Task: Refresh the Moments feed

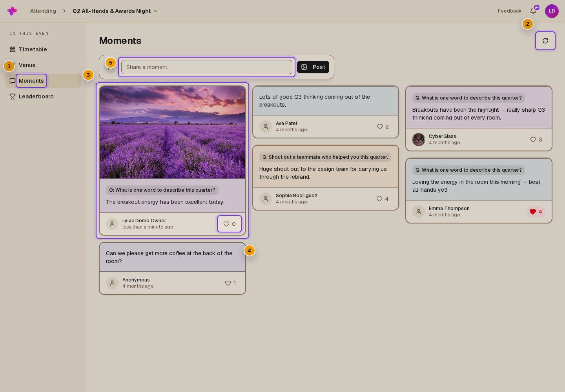Action: pos(545,41)
